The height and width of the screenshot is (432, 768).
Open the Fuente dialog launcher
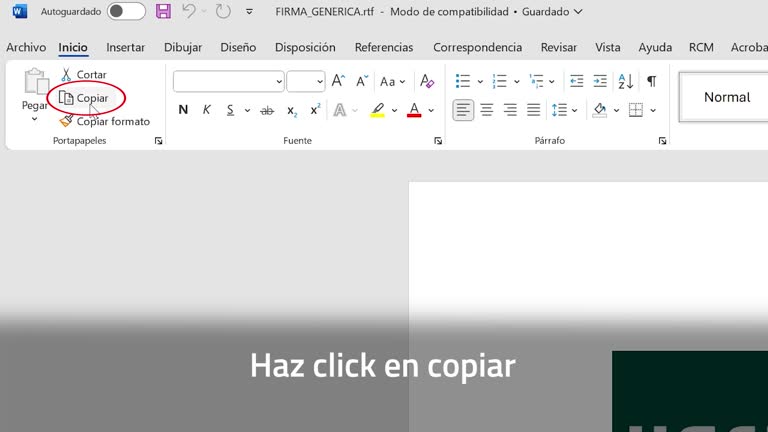coord(438,141)
